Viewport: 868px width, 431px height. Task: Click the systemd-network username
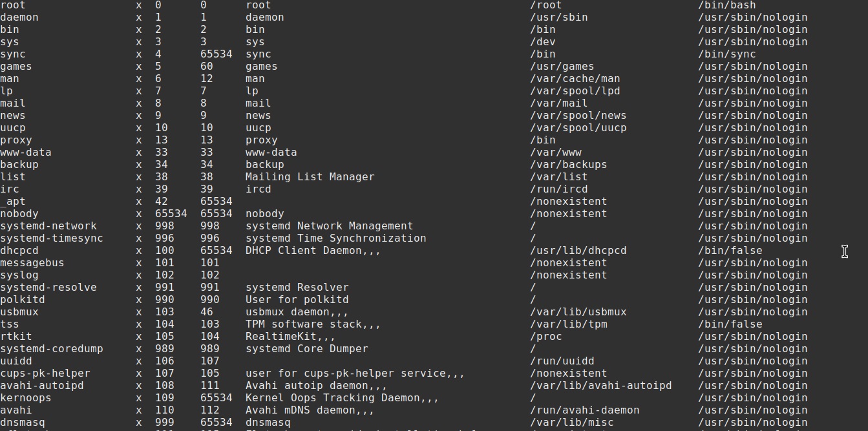[48, 226]
